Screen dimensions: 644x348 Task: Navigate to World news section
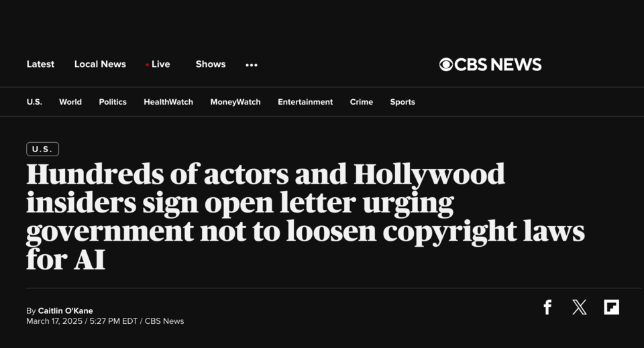coord(70,102)
